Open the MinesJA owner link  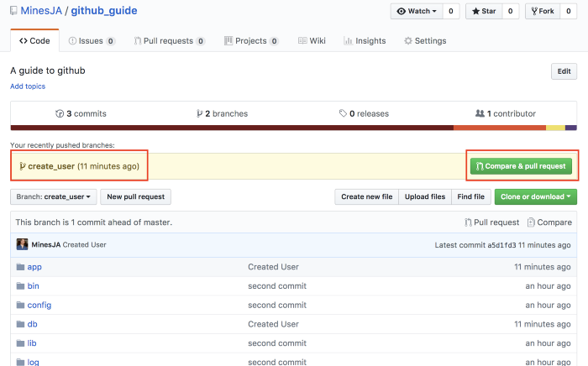[41, 10]
